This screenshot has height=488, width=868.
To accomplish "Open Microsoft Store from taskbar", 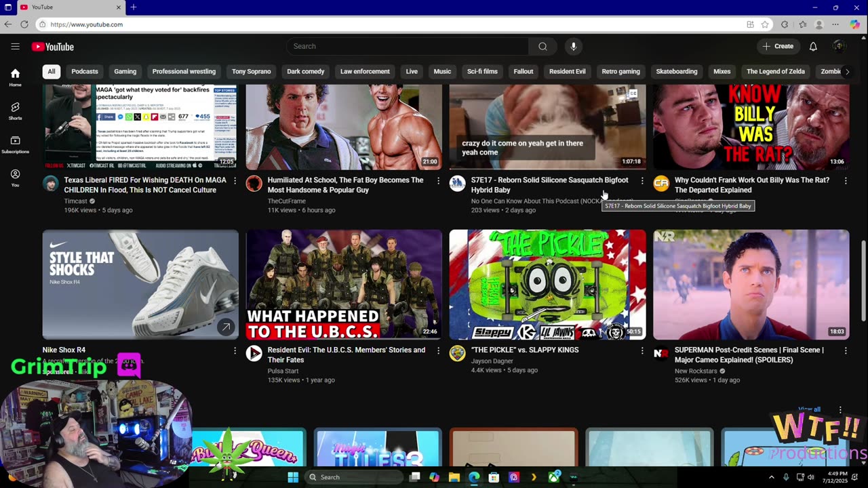I will (x=494, y=477).
